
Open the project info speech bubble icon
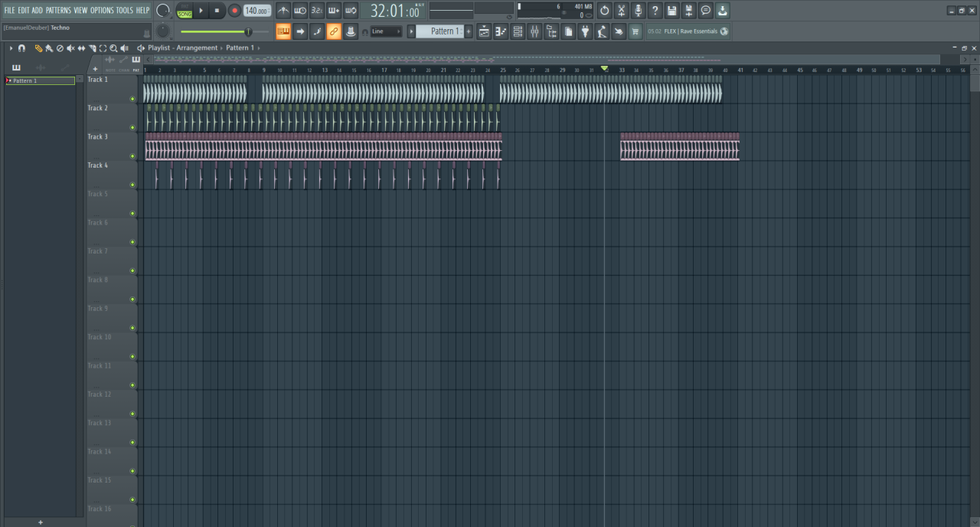point(705,11)
